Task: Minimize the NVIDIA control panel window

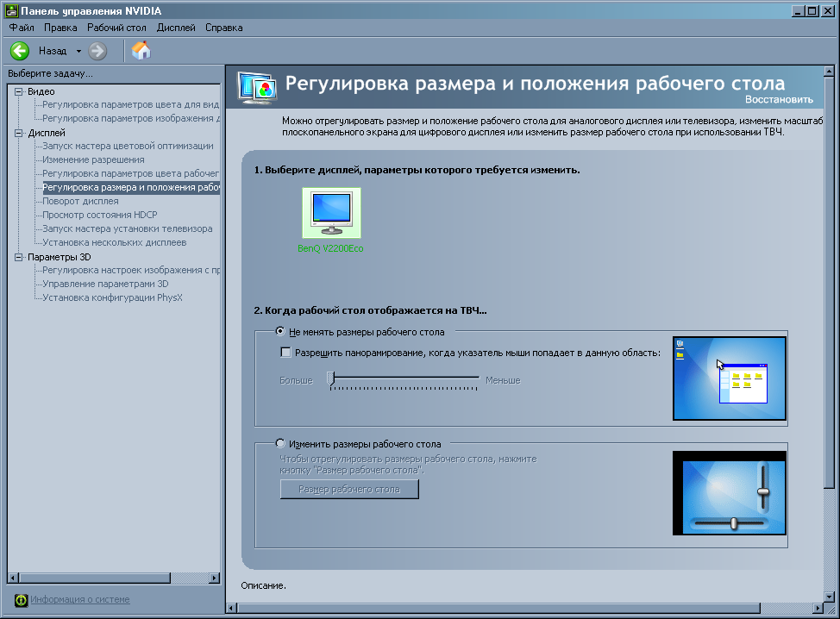Action: [799, 11]
